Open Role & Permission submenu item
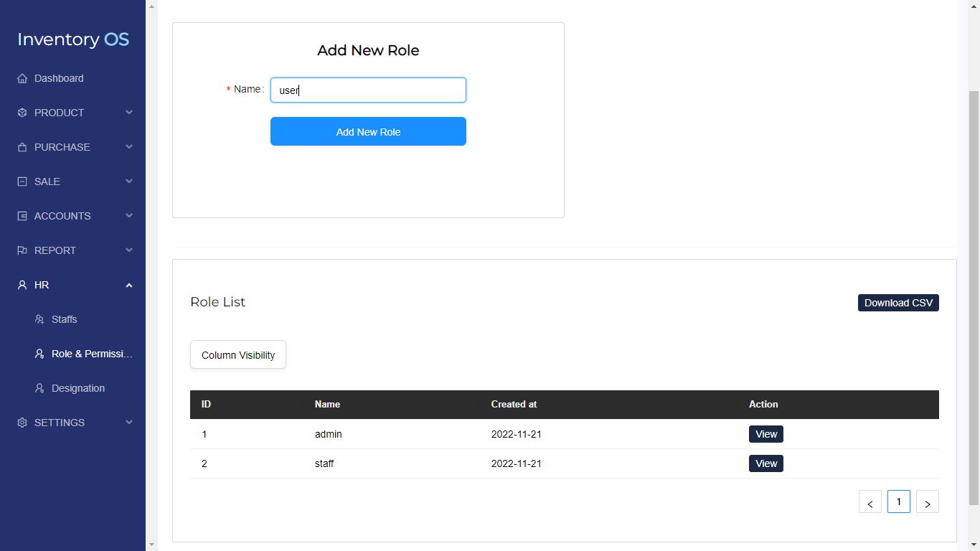 [92, 354]
